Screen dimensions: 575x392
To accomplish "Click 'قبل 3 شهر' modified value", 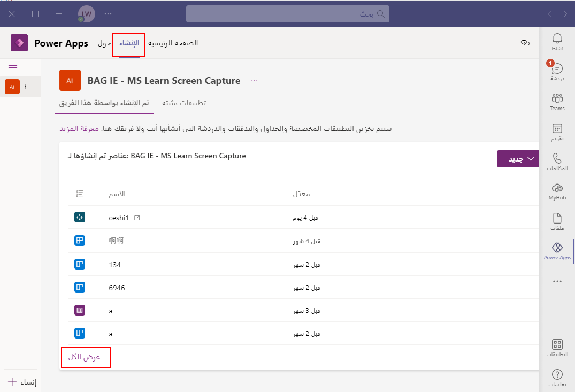I will click(x=306, y=311).
